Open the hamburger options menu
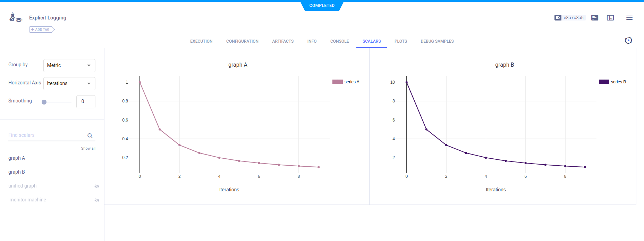 629,18
